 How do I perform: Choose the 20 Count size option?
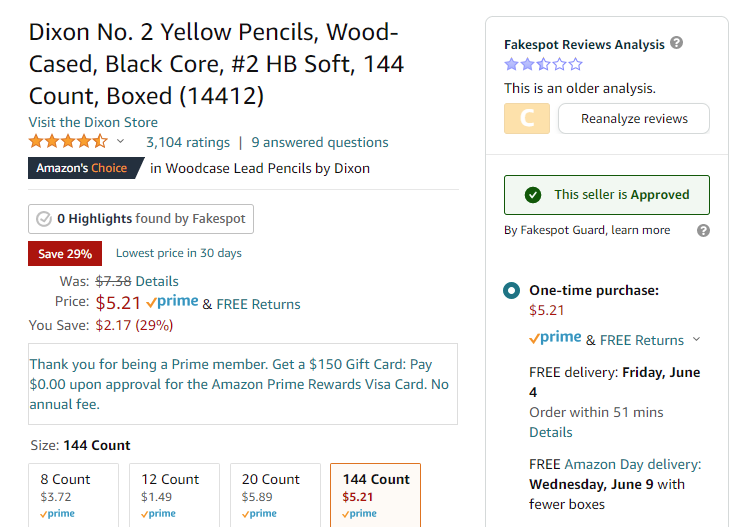(x=275, y=495)
